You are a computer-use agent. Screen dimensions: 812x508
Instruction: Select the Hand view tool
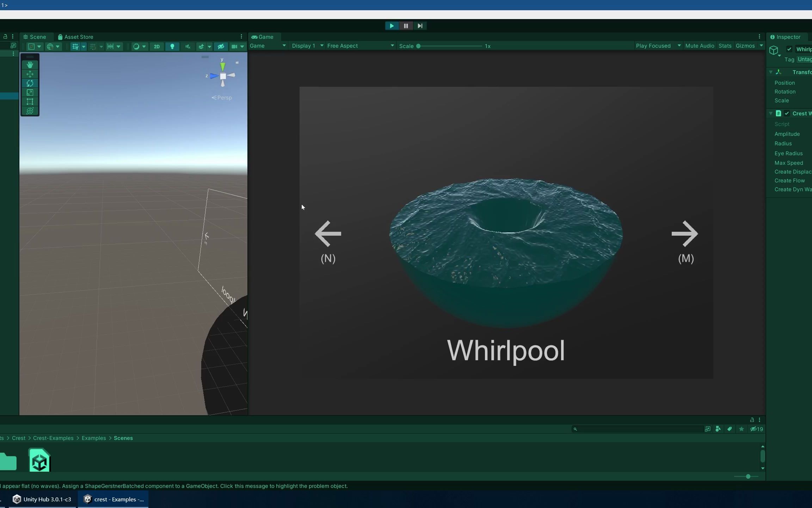30,65
